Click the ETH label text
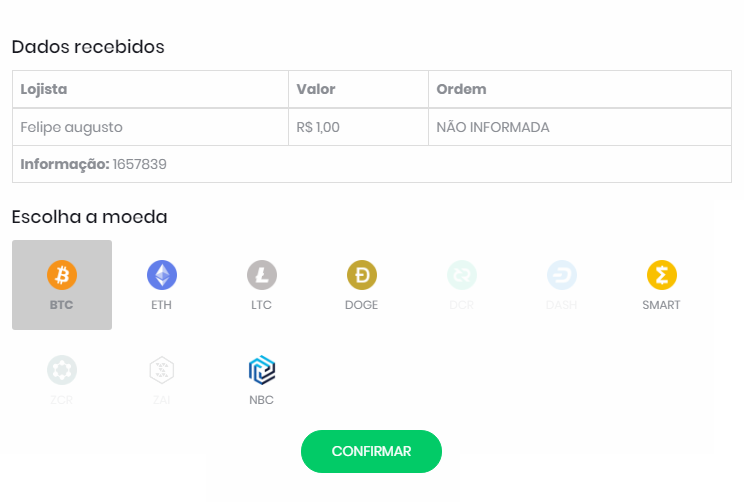The height and width of the screenshot is (502, 744). click(x=162, y=305)
